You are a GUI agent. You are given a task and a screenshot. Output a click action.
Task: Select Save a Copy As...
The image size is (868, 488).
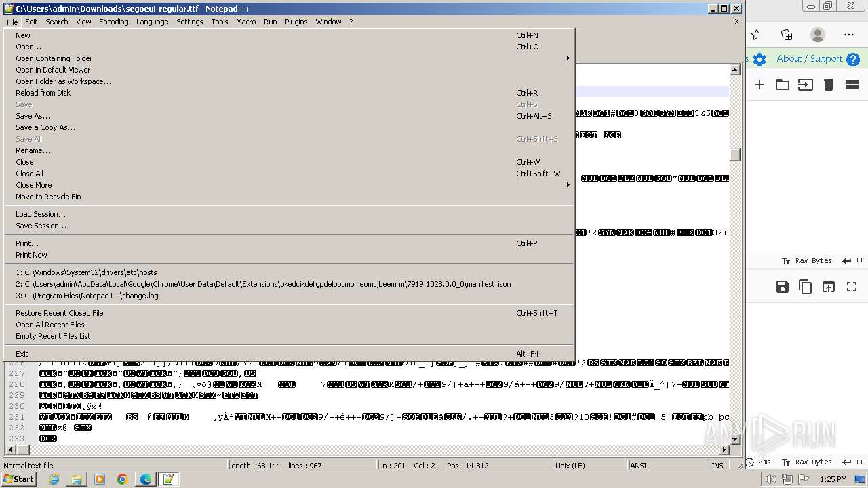[x=290, y=127]
